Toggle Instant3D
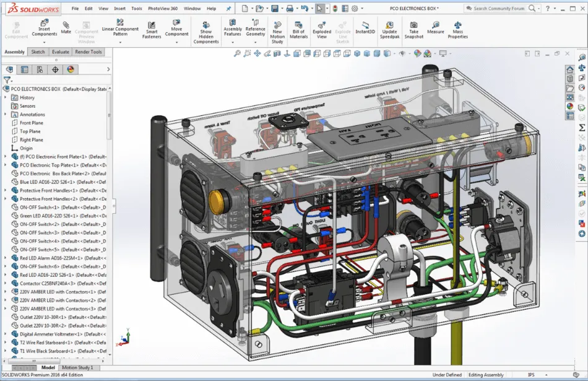 click(x=365, y=27)
